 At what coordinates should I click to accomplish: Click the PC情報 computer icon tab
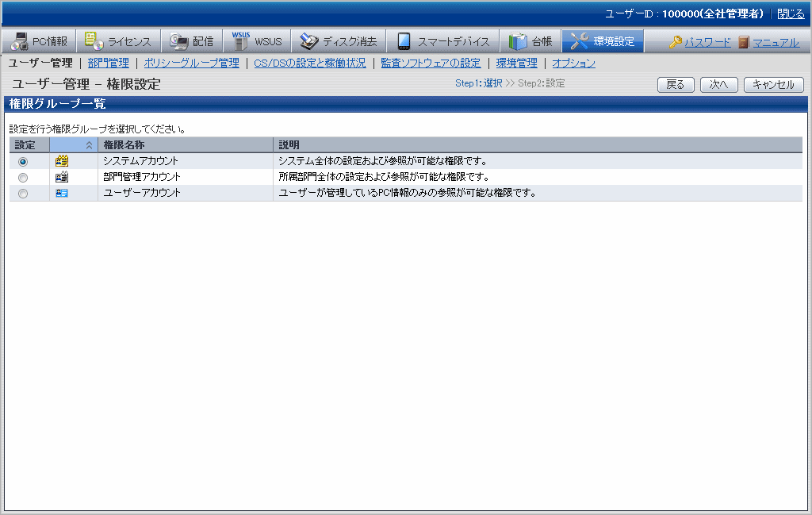[40, 41]
